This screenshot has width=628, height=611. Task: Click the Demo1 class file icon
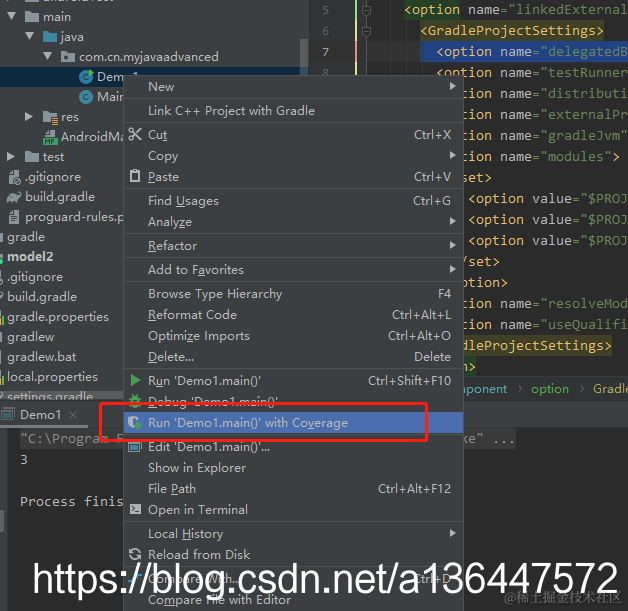point(86,76)
